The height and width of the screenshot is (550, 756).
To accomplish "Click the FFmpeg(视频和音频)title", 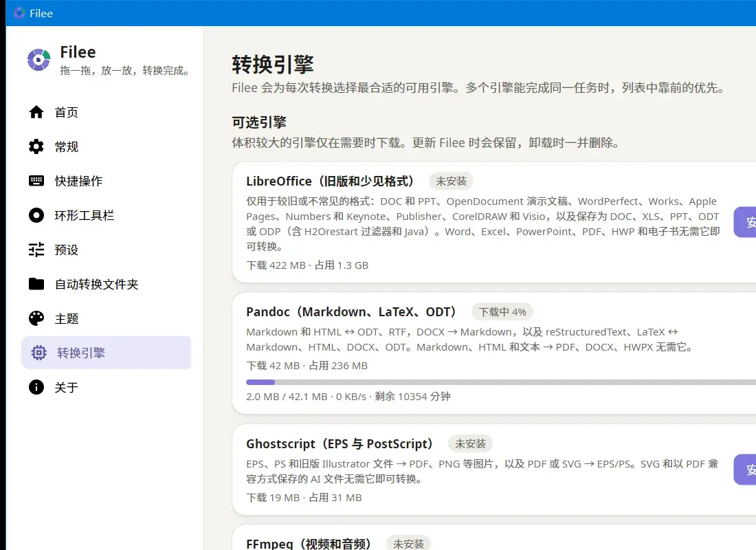I will coord(309,544).
